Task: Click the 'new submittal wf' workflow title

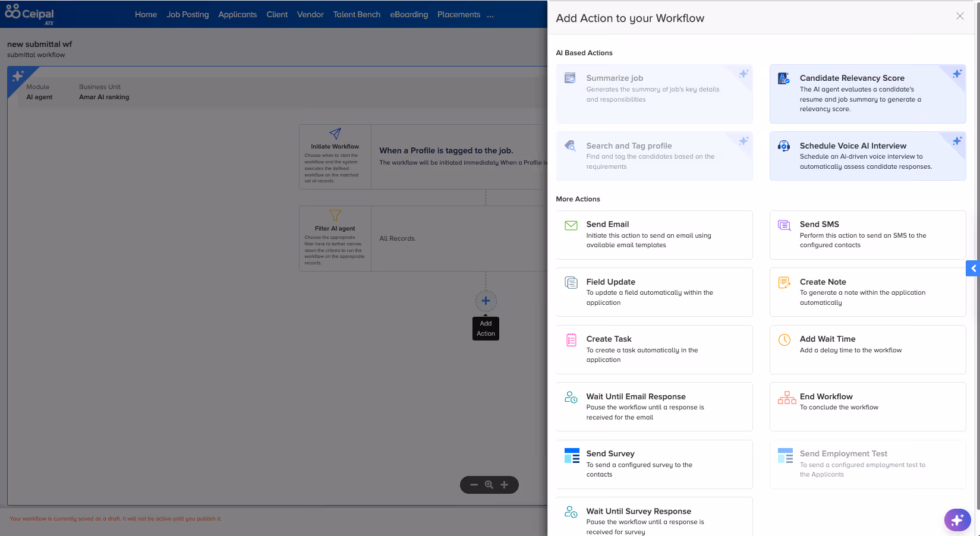Action: pos(40,44)
